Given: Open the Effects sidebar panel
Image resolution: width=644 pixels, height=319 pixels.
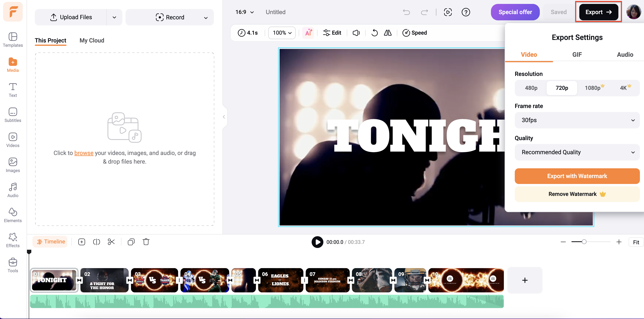Looking at the screenshot, I should 13,240.
